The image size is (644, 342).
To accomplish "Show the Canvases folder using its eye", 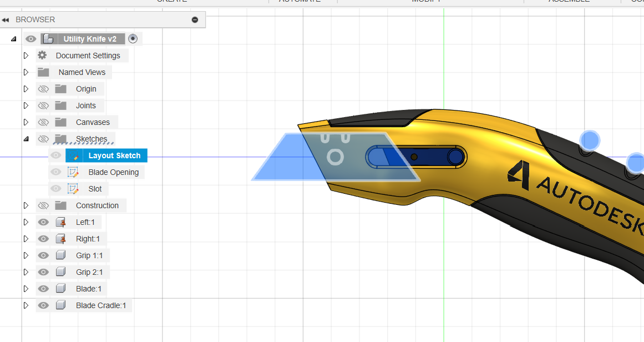I will point(43,122).
